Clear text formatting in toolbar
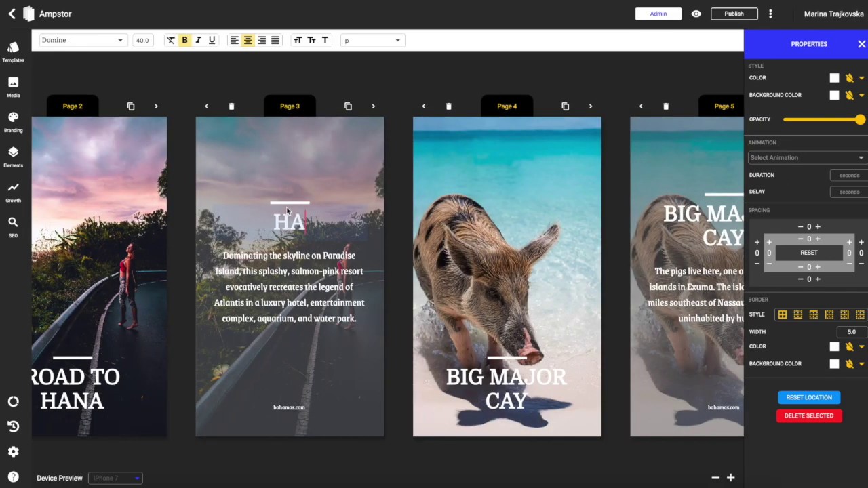This screenshot has width=868, height=488. tap(171, 40)
